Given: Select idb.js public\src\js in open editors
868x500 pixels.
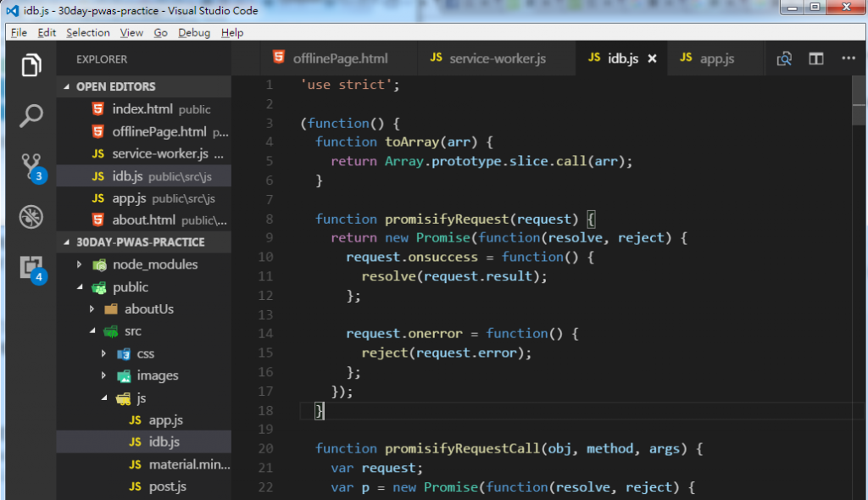Looking at the screenshot, I should 144,176.
